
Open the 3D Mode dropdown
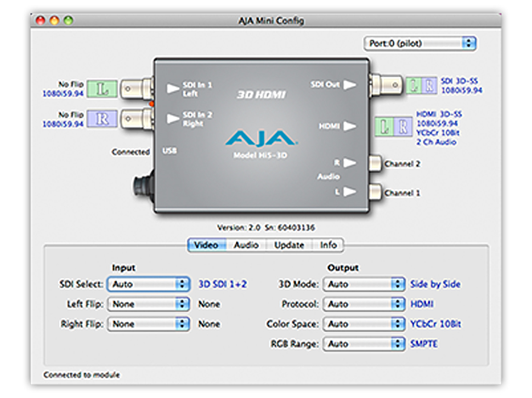point(364,284)
